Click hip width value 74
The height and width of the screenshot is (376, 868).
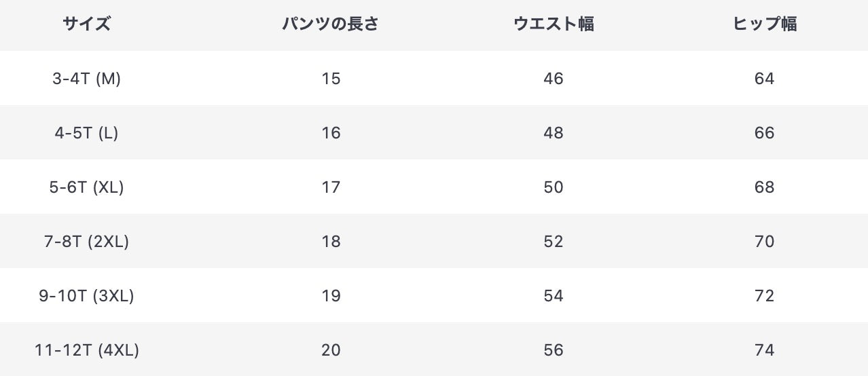tap(764, 350)
